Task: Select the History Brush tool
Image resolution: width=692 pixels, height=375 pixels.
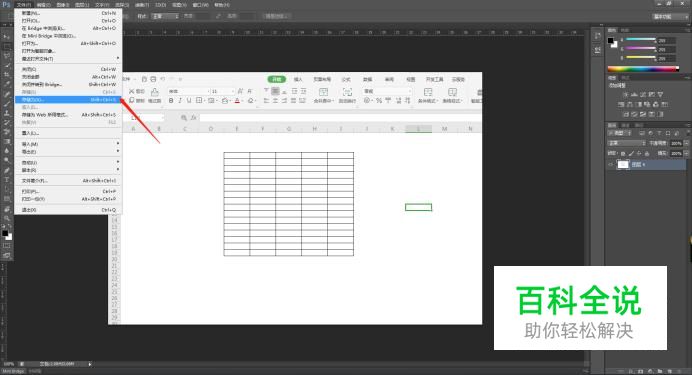Action: pyautogui.click(x=6, y=122)
